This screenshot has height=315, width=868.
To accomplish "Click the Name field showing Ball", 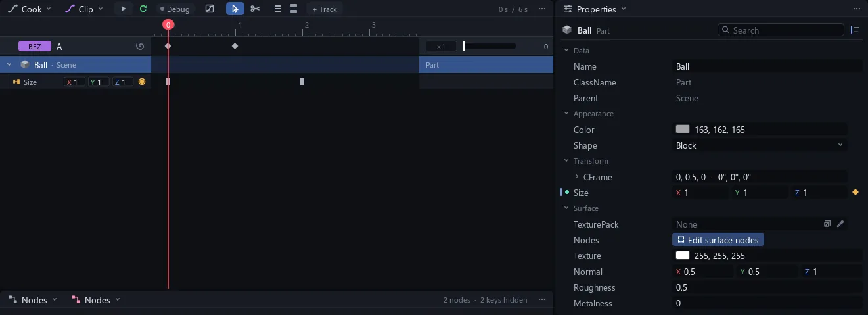I will tap(767, 66).
